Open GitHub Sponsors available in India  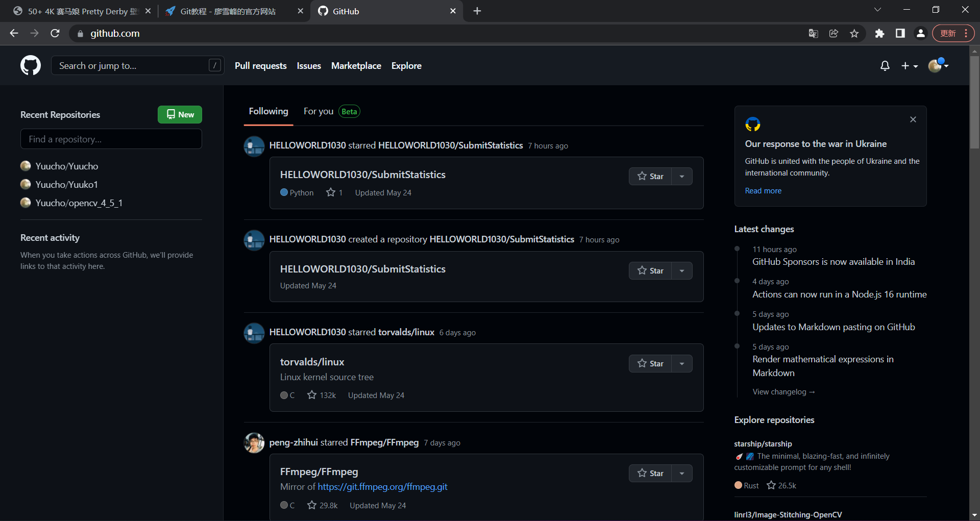834,262
